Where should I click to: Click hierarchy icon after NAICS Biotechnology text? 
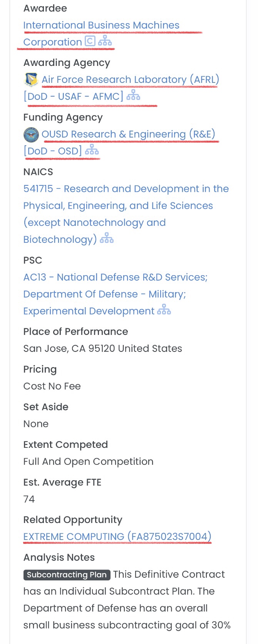[x=107, y=239]
